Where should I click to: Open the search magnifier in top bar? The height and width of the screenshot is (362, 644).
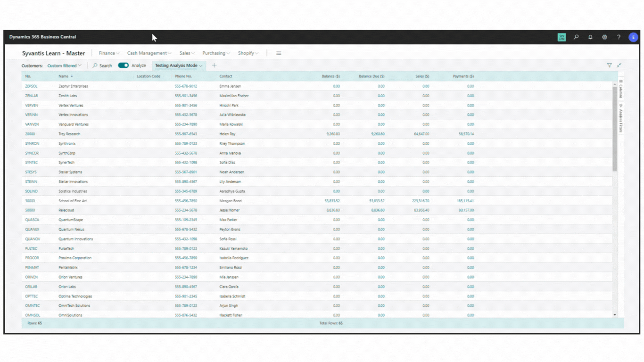click(x=576, y=37)
